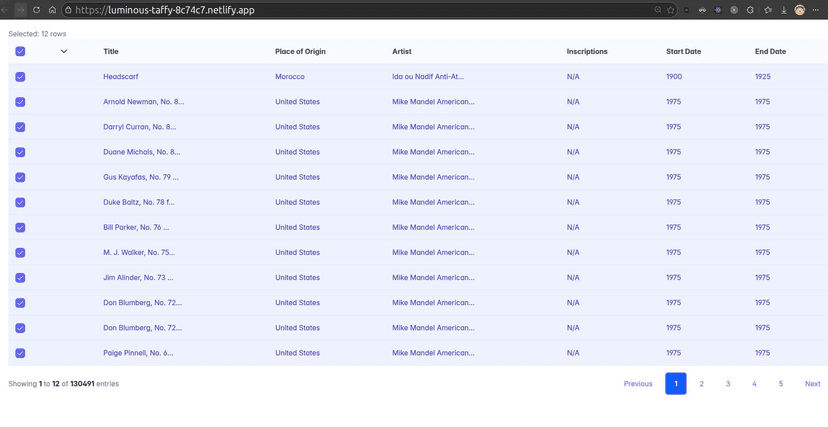Screen dimensions: 828x427
Task: Deselect the Paige Pinnell row checkbox
Action: 20,353
